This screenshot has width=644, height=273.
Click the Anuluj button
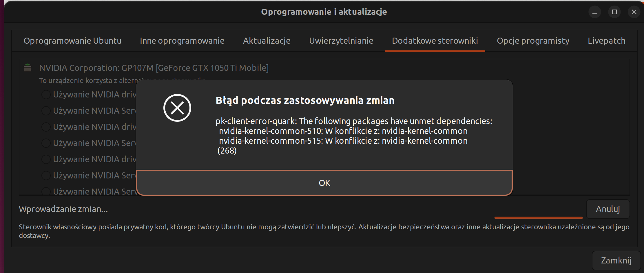click(x=608, y=209)
